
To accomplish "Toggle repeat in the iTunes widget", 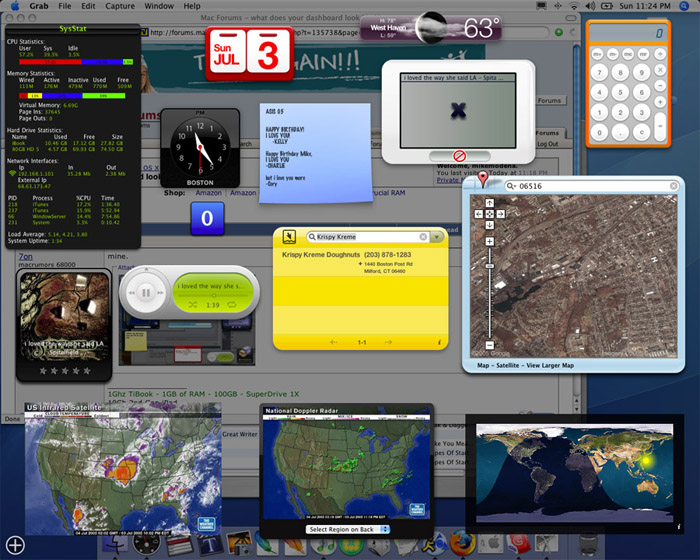I will [232, 305].
